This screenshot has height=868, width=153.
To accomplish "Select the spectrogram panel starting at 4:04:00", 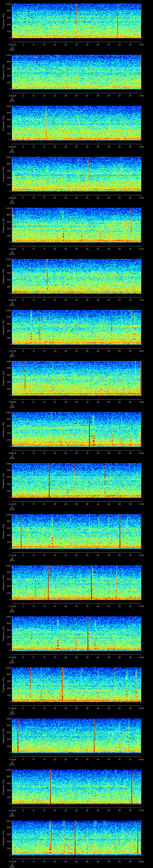I will pos(76,174).
